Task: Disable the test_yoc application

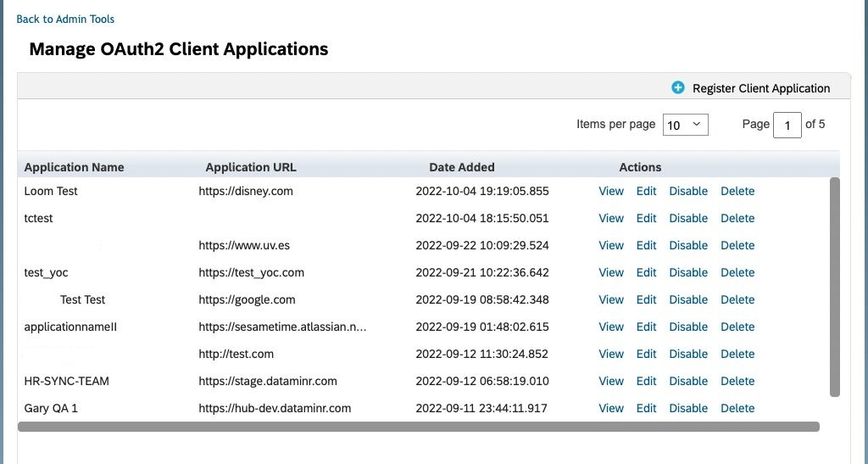Action: click(x=688, y=272)
